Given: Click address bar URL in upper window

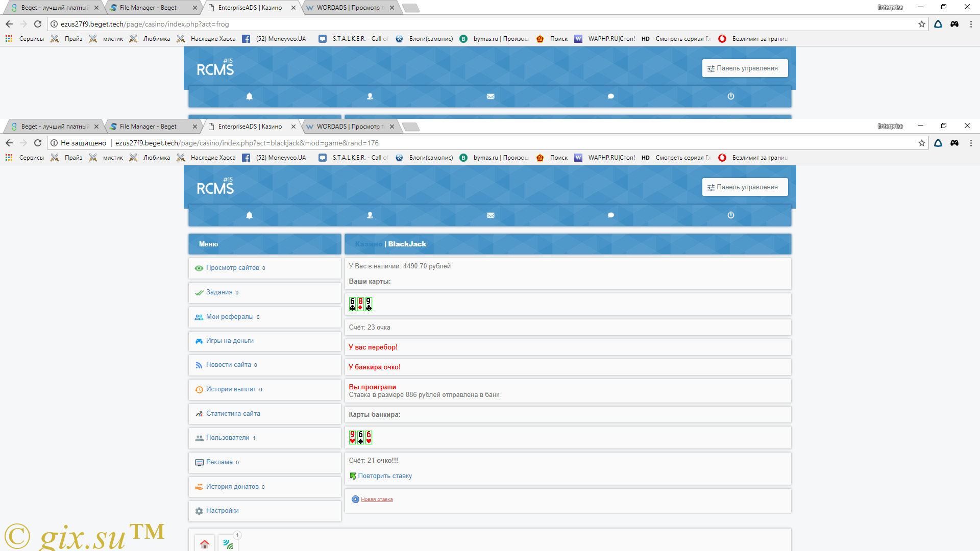Looking at the screenshot, I should pyautogui.click(x=144, y=24).
